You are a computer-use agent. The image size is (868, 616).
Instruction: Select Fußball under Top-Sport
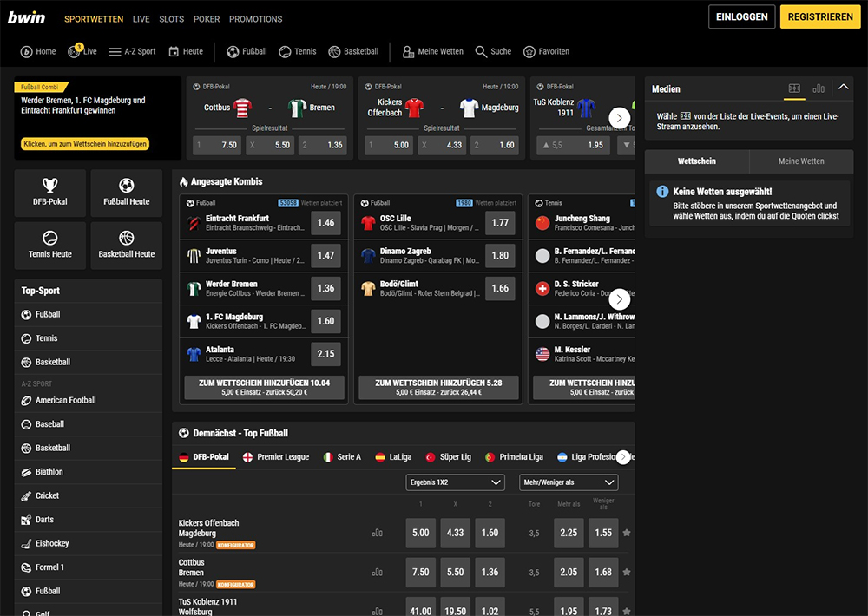pyautogui.click(x=89, y=314)
